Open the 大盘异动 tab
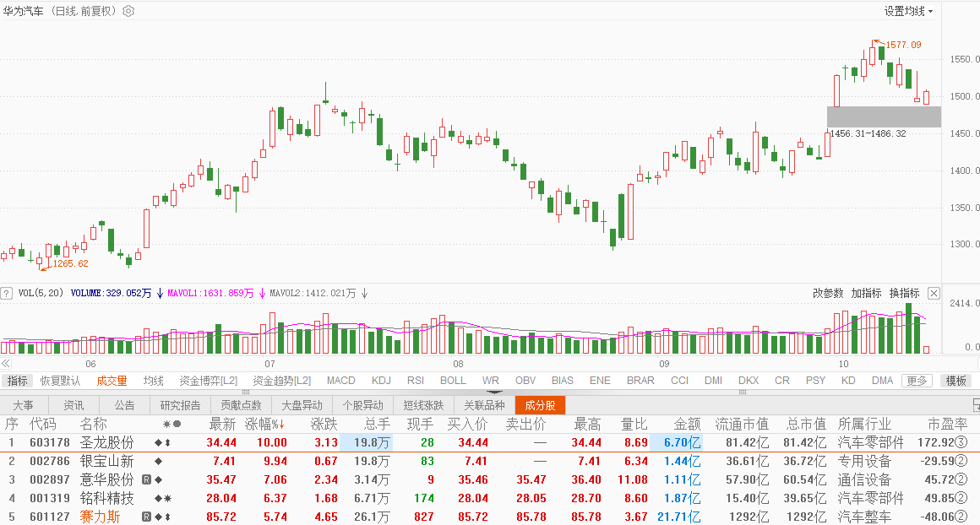 [302, 406]
